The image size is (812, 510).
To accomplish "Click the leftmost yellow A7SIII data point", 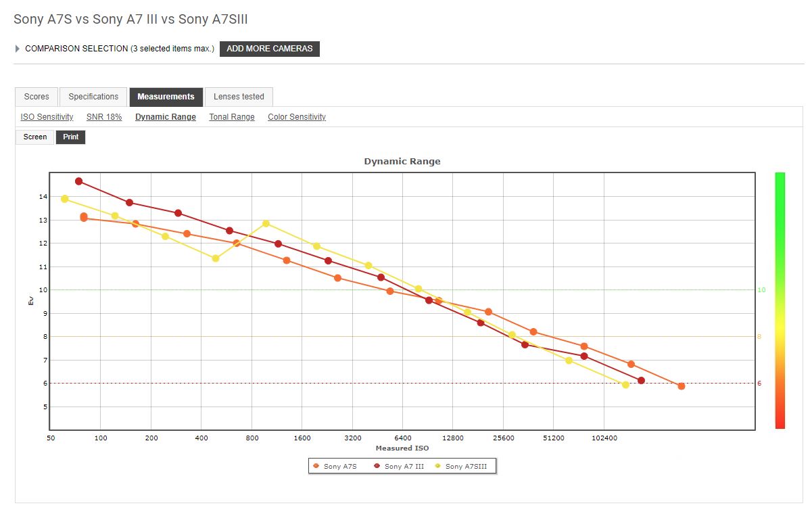I will 65,199.
